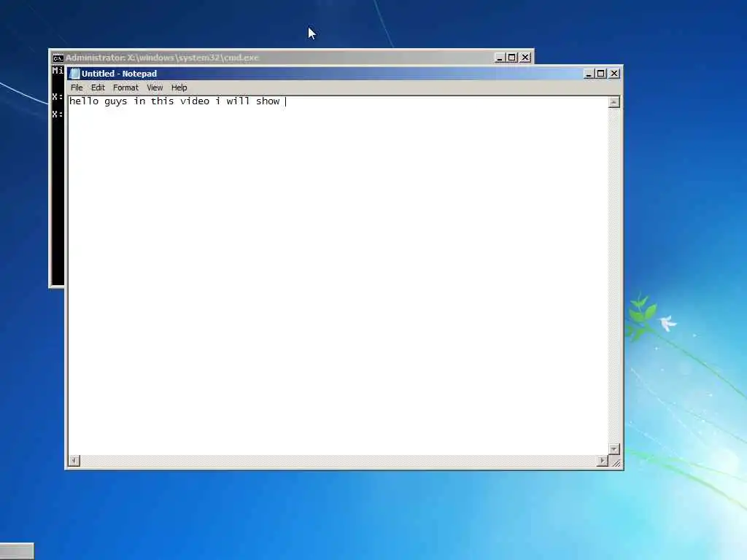Click the word "show" in Notepad text
Viewport: 747px width, 560px height.
[x=268, y=101]
